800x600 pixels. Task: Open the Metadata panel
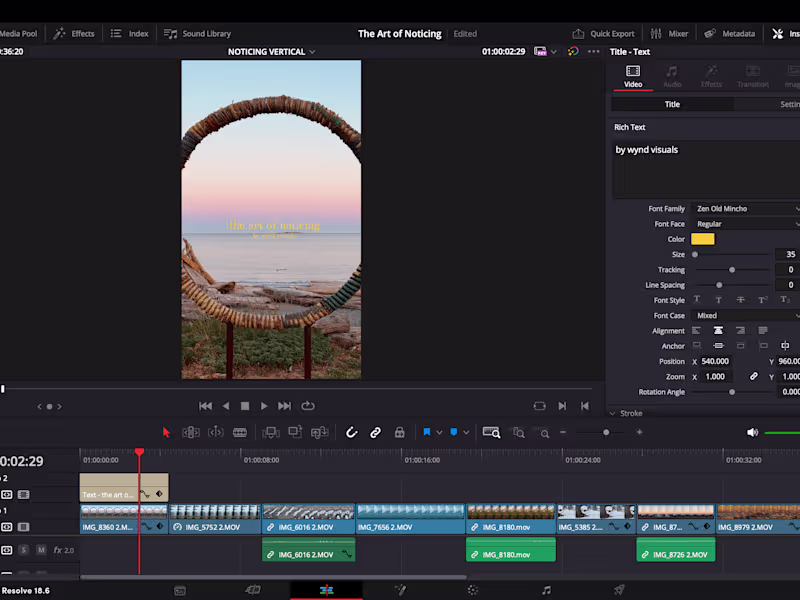(729, 34)
